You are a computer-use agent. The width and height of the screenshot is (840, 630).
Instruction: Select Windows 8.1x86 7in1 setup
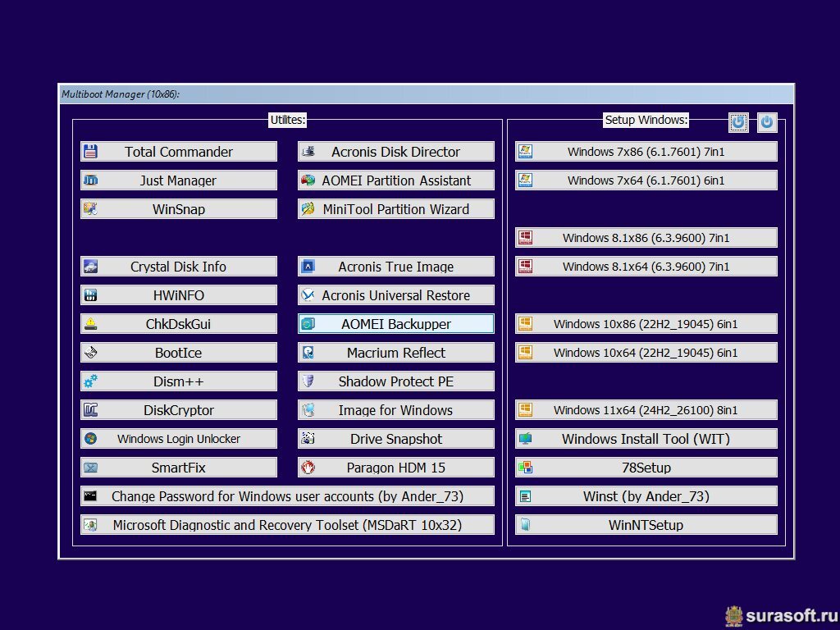click(x=646, y=238)
